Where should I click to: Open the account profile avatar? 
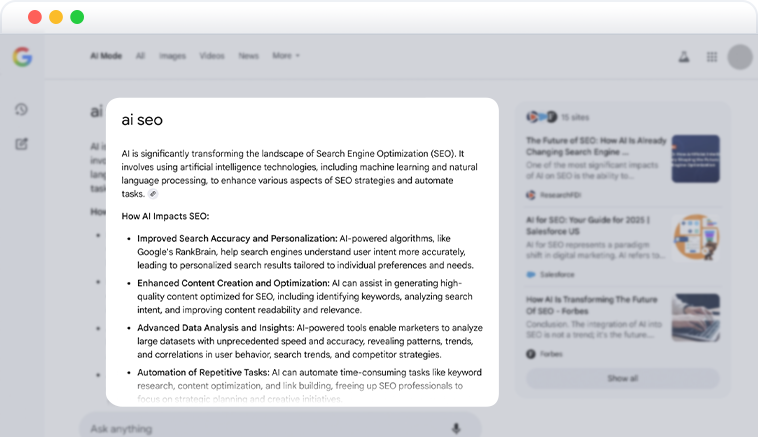[x=740, y=57]
